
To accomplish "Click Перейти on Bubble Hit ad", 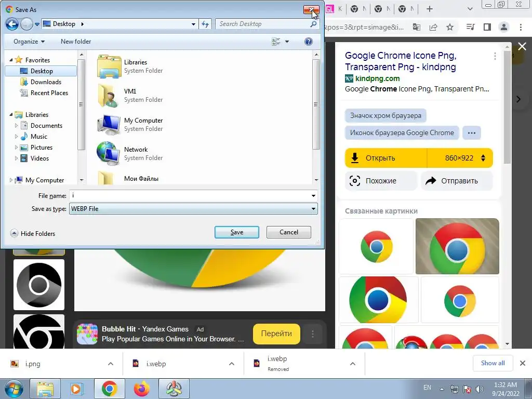I will click(x=276, y=334).
